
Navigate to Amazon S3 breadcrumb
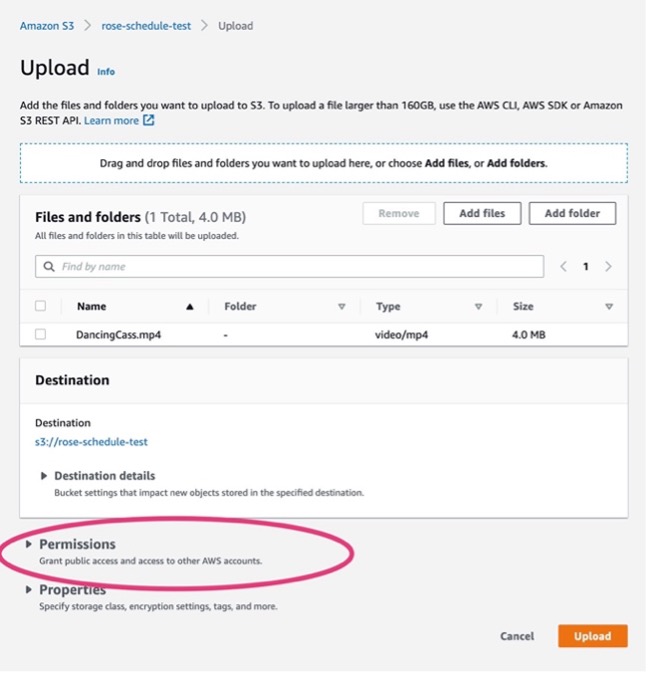point(47,26)
